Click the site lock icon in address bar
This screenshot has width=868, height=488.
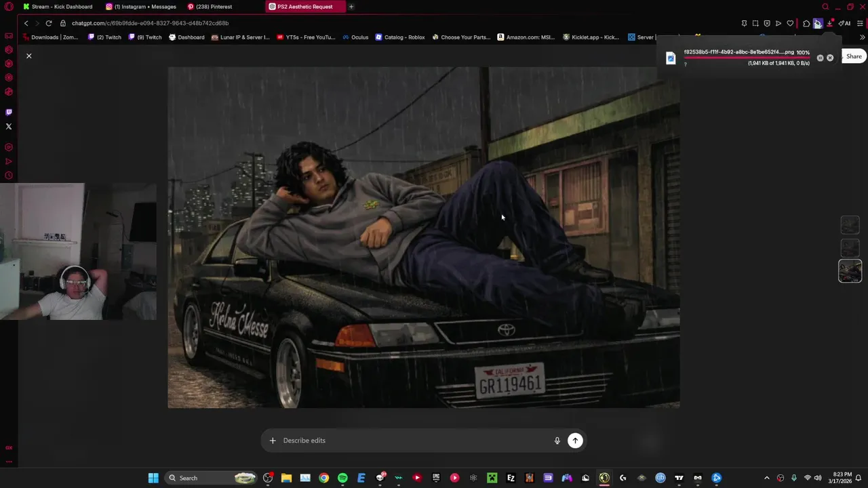(x=63, y=23)
